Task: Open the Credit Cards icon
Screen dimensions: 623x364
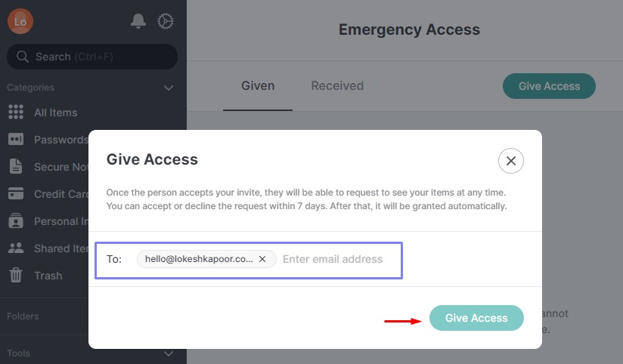Action: 16,194
